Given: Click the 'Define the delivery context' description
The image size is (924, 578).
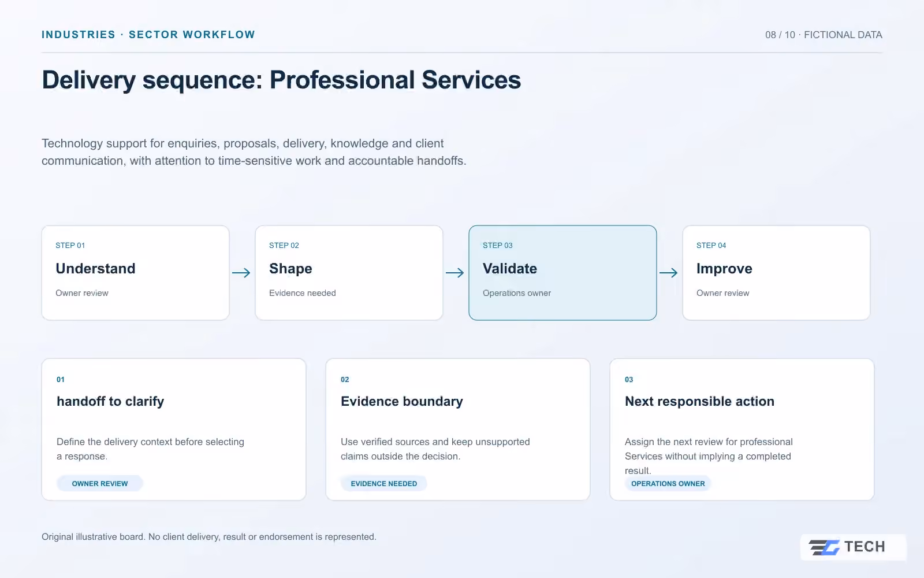Looking at the screenshot, I should pyautogui.click(x=150, y=449).
